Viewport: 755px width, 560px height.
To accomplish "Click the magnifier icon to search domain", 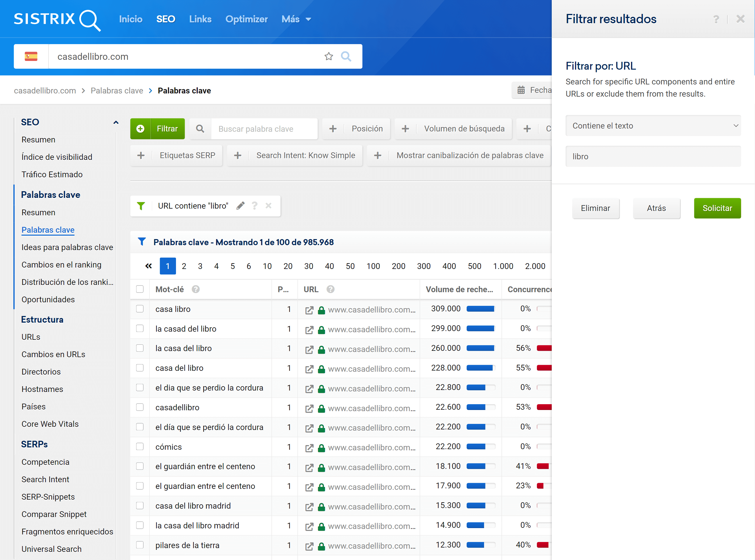I will click(346, 56).
